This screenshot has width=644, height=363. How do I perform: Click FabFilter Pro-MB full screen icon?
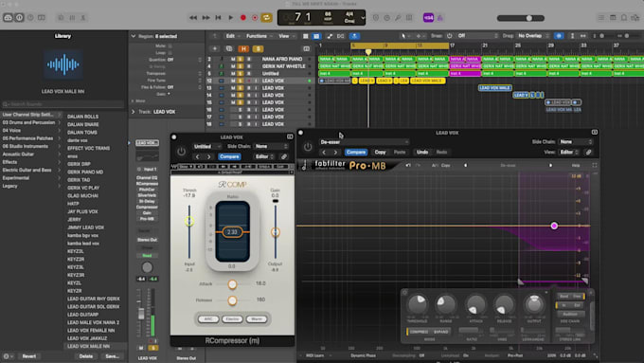(x=595, y=165)
